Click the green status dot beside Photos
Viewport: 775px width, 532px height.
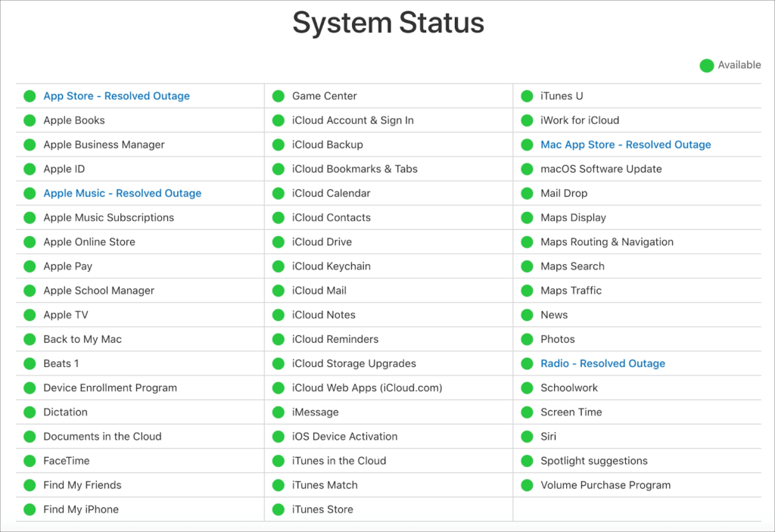[x=527, y=339]
